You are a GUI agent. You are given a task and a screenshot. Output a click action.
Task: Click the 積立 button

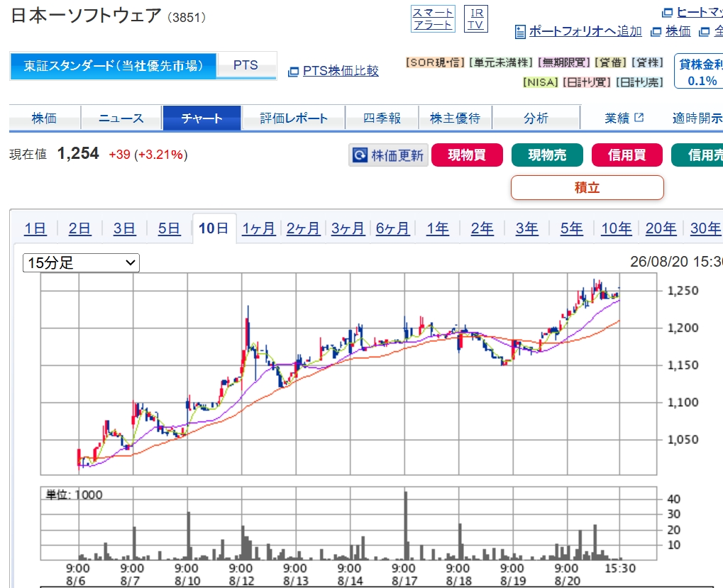[x=587, y=187]
